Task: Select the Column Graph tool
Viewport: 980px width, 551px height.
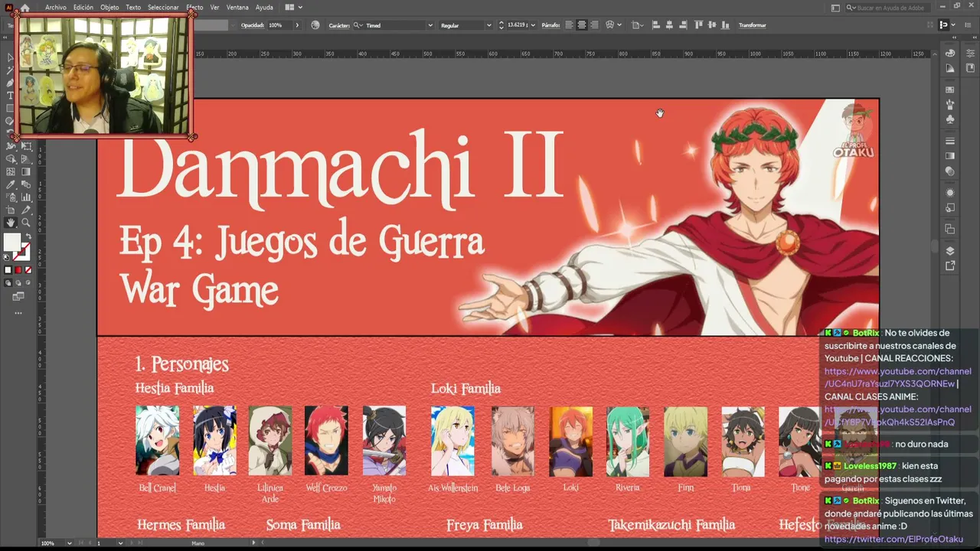Action: tap(26, 197)
